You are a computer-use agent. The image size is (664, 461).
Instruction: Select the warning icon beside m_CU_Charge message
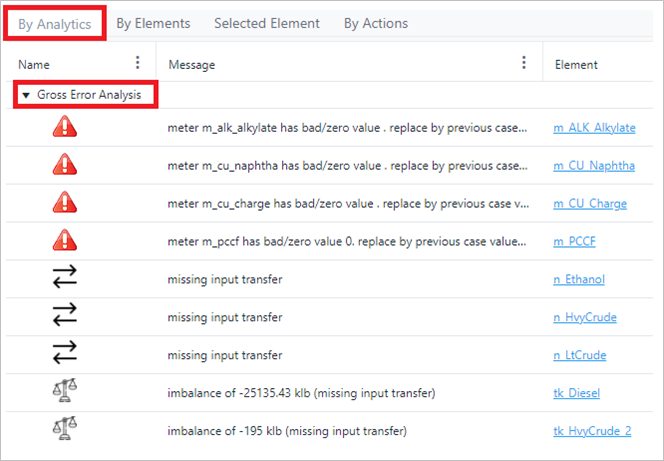click(65, 203)
